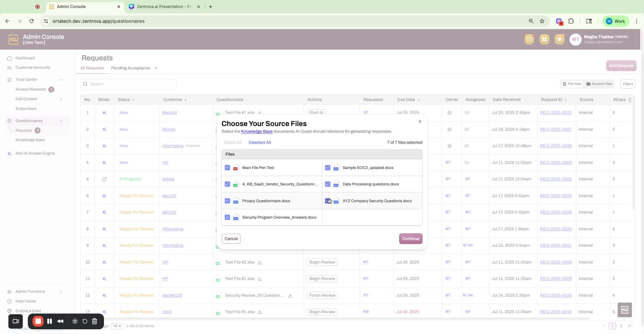Click Deselect All files

(x=260, y=143)
